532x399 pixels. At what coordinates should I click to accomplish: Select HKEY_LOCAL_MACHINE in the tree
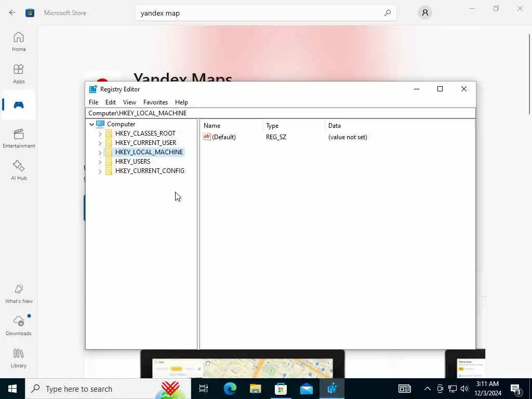(149, 152)
